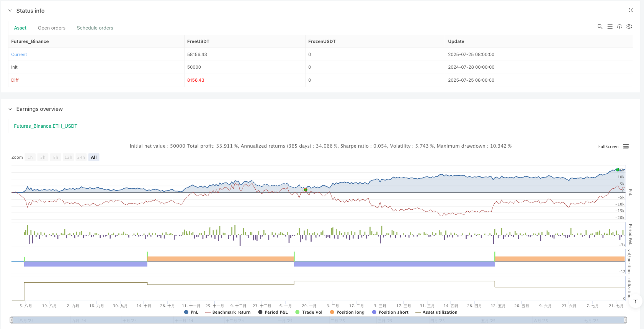
Task: Click the cloud download icon
Action: pyautogui.click(x=619, y=26)
